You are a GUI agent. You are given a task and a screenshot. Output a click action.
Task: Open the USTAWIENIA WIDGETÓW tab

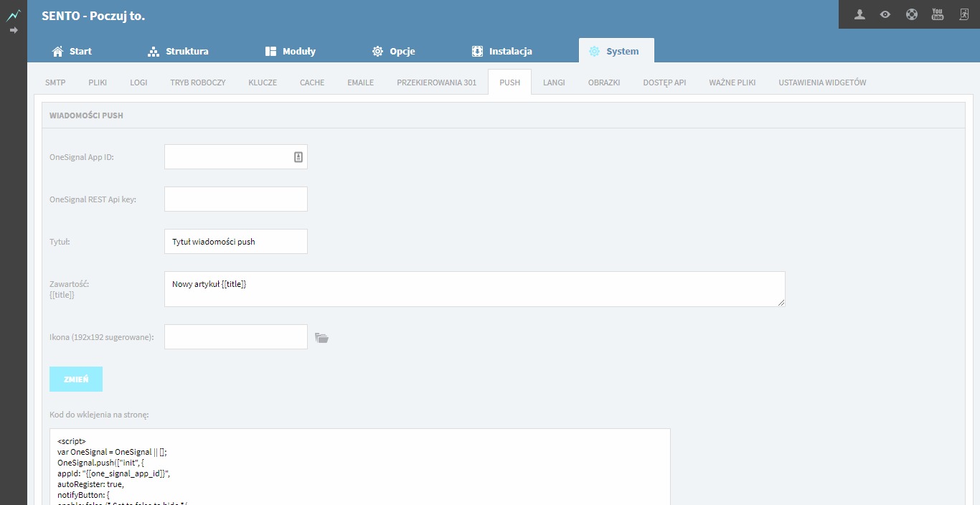(x=822, y=82)
